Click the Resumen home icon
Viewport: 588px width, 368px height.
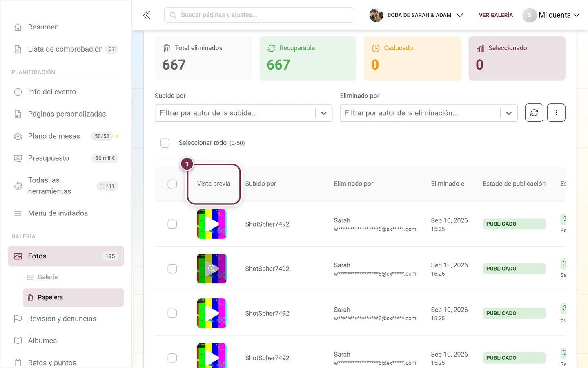tap(18, 27)
